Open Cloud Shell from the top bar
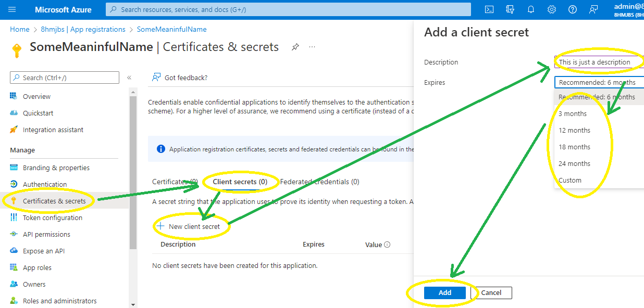This screenshot has width=644, height=308. 489,9
